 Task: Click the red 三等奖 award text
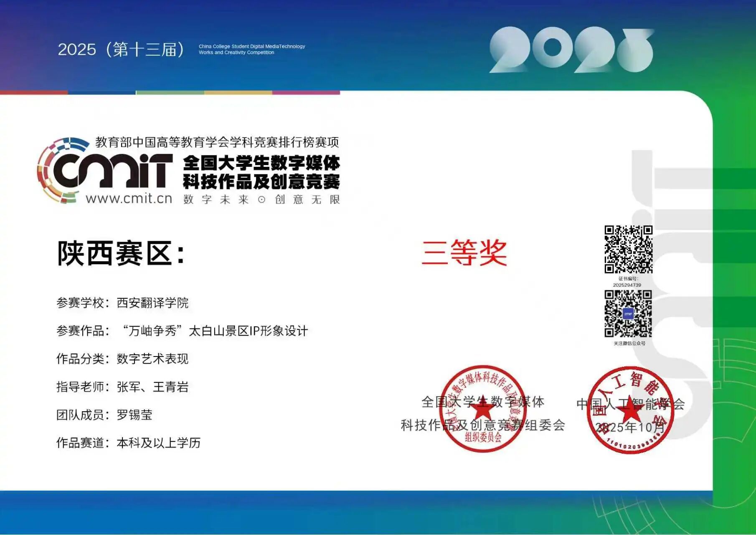coord(464,253)
